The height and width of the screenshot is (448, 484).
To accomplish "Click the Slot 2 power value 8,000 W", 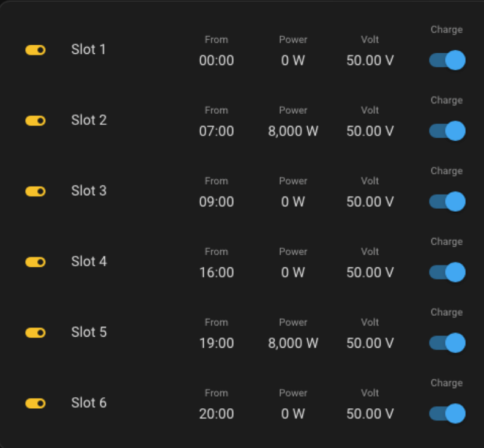I will coord(293,131).
